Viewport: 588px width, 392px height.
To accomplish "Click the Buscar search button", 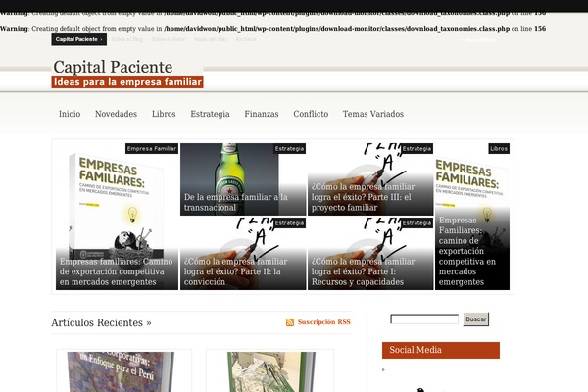I will pyautogui.click(x=476, y=319).
